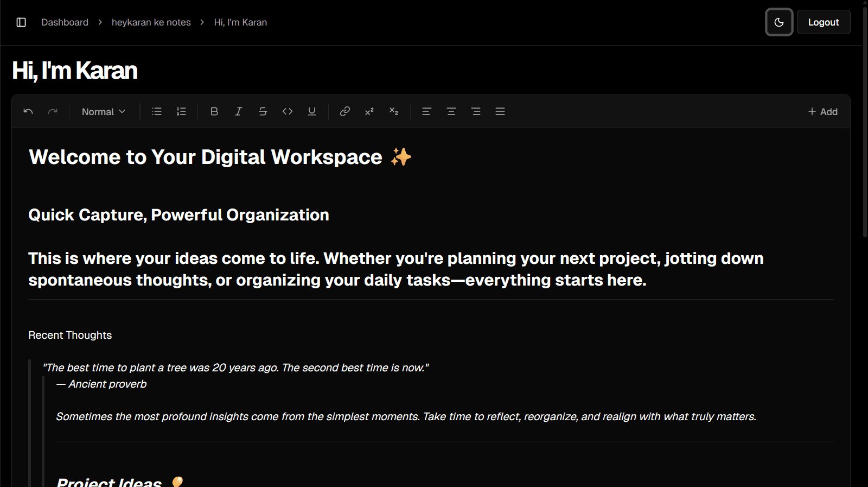The height and width of the screenshot is (487, 868).
Task: Open the Normal text style dropdown
Action: tap(104, 111)
